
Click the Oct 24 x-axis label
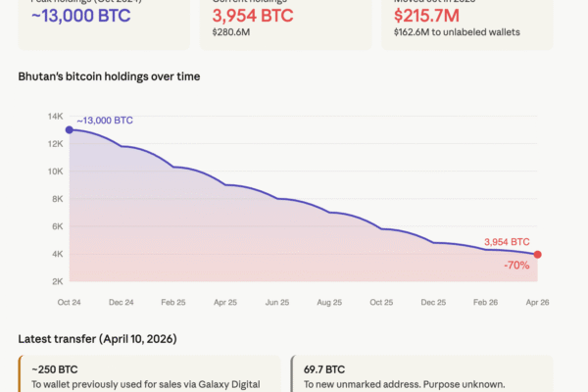(x=69, y=302)
